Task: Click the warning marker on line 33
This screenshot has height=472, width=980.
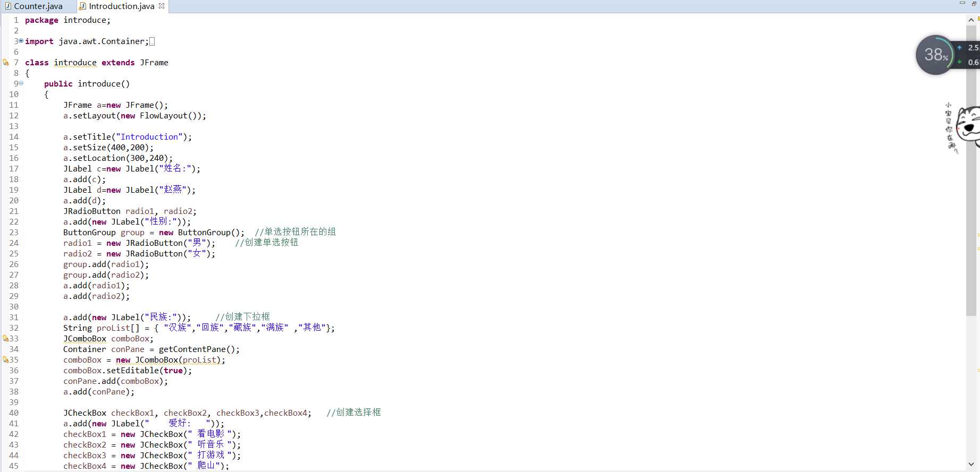Action: (6, 338)
